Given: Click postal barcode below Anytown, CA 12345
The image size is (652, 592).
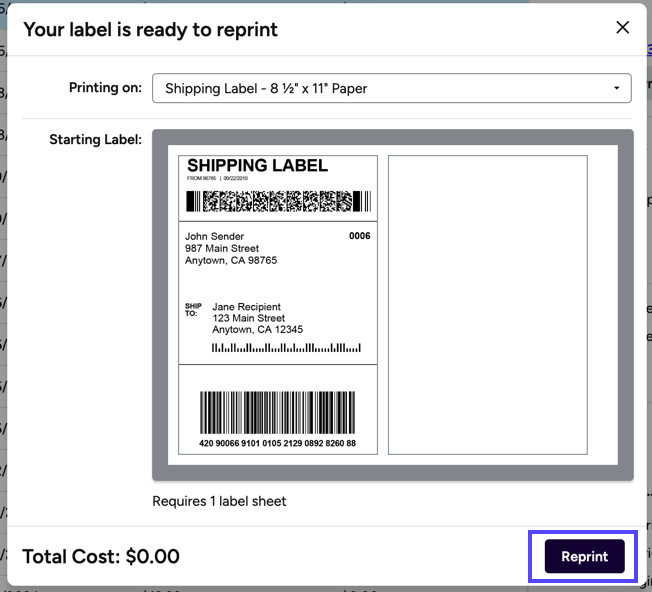Looking at the screenshot, I should (286, 348).
